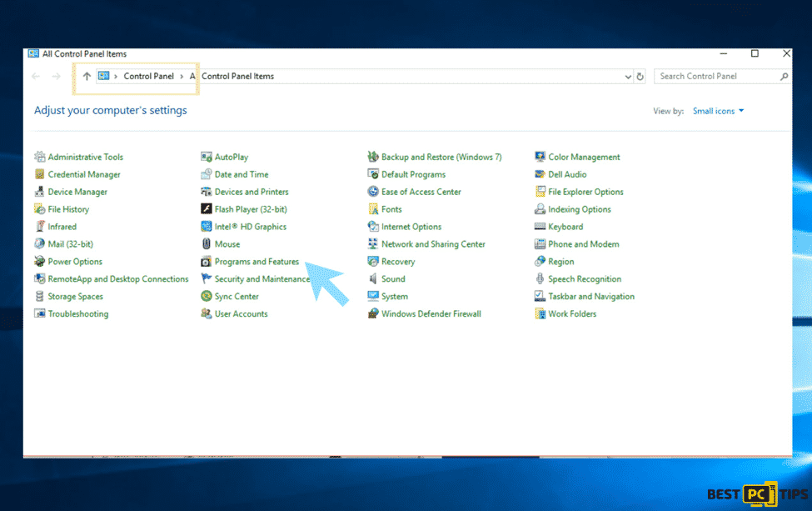Click the Speech Recognition microphone icon
The image size is (812, 511).
tap(540, 278)
